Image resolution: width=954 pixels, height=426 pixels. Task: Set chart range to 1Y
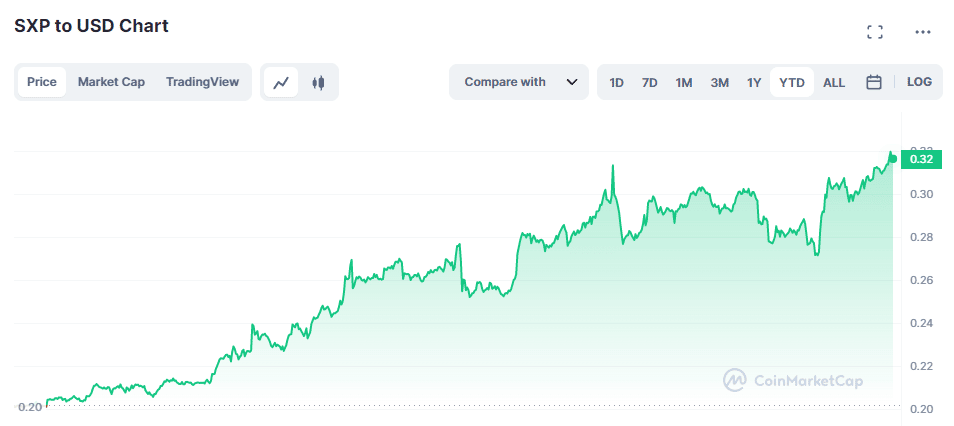coord(754,82)
